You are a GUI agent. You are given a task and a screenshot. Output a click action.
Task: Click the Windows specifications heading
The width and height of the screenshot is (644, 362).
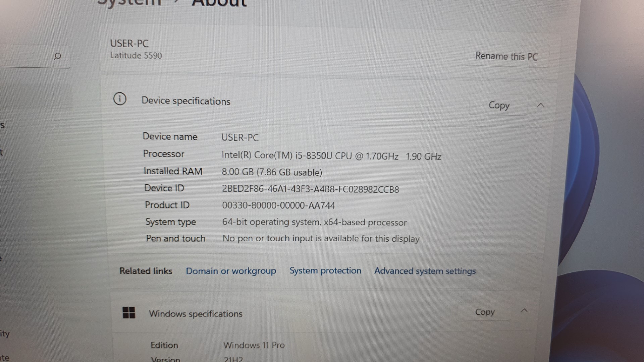[x=196, y=314]
